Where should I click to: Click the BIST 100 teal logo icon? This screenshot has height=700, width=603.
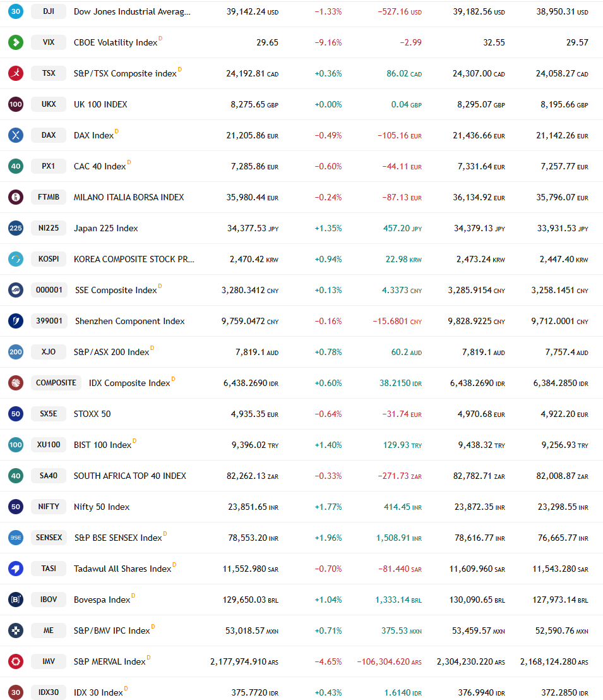pos(16,445)
